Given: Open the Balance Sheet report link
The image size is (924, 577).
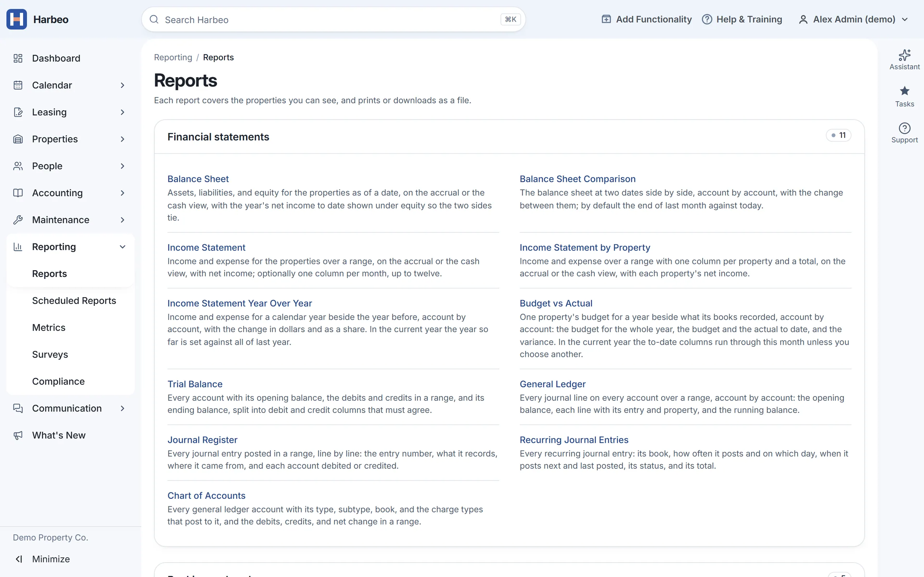Looking at the screenshot, I should pyautogui.click(x=198, y=179).
